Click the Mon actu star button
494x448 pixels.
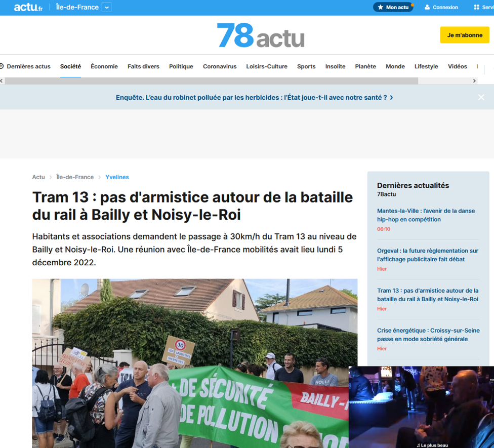(393, 7)
